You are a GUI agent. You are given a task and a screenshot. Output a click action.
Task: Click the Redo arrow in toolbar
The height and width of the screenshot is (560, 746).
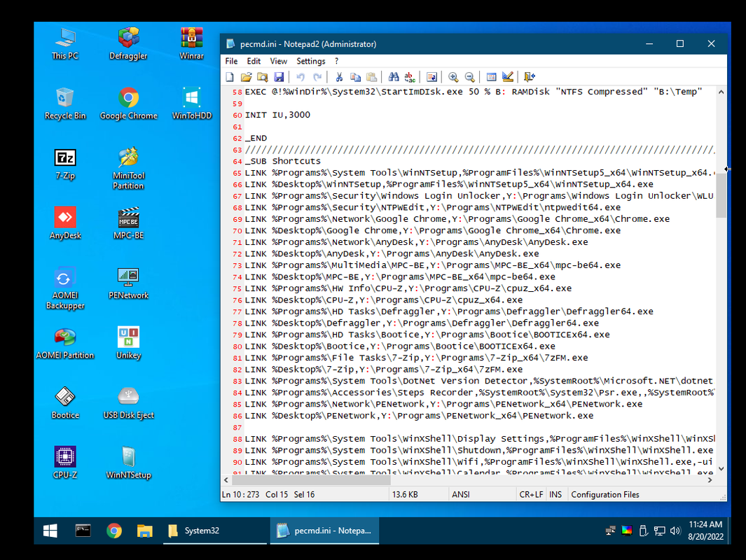coord(317,77)
